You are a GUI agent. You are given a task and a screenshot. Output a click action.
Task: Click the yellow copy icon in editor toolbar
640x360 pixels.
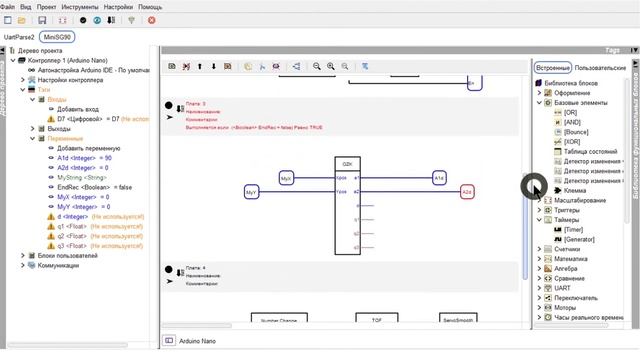point(248,66)
